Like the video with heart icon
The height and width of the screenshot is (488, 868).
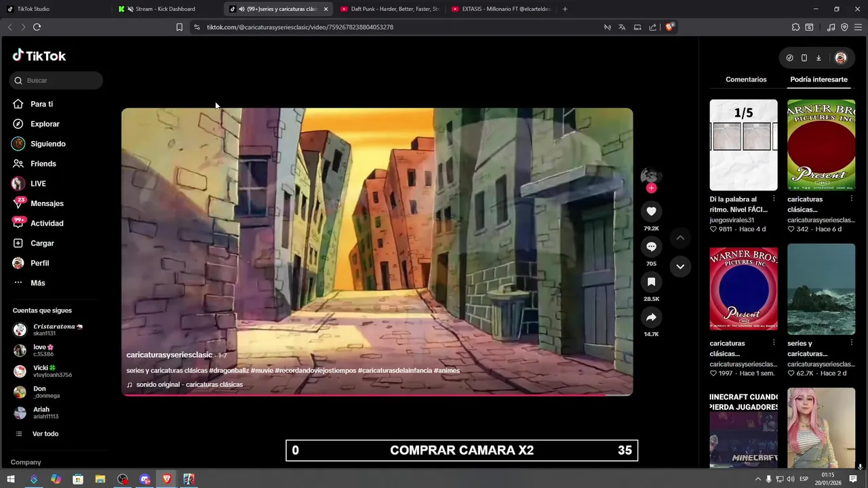click(651, 211)
